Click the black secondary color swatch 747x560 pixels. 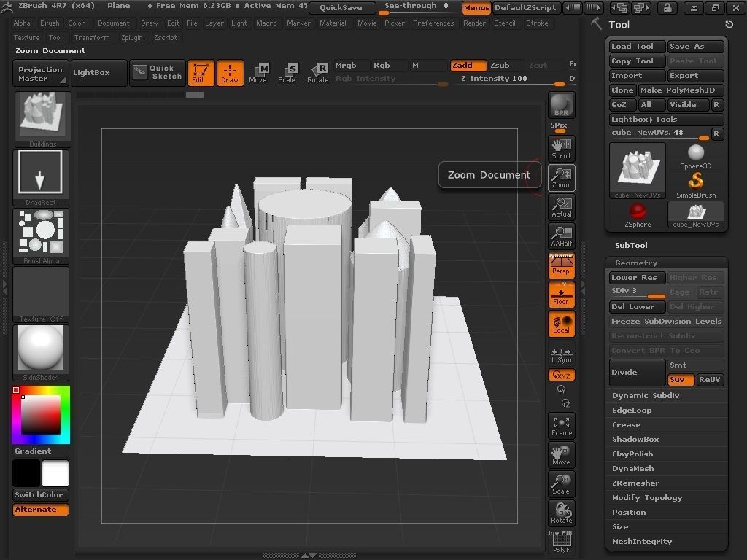point(26,473)
